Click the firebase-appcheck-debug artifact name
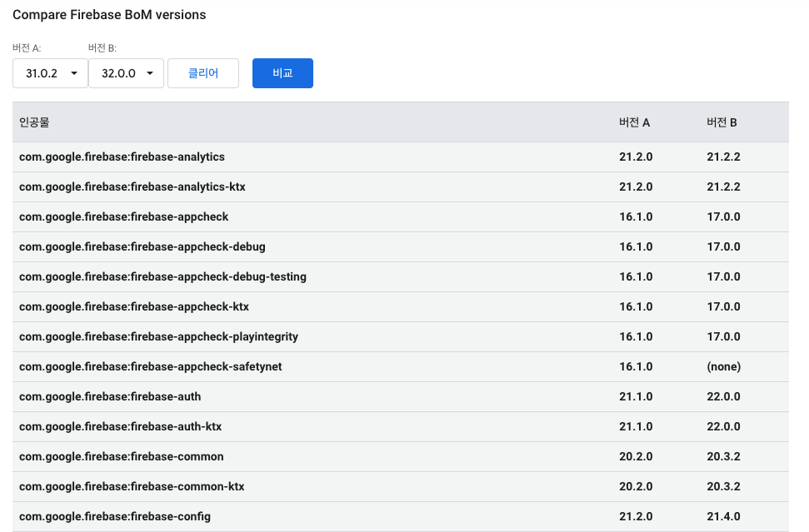 click(x=142, y=246)
